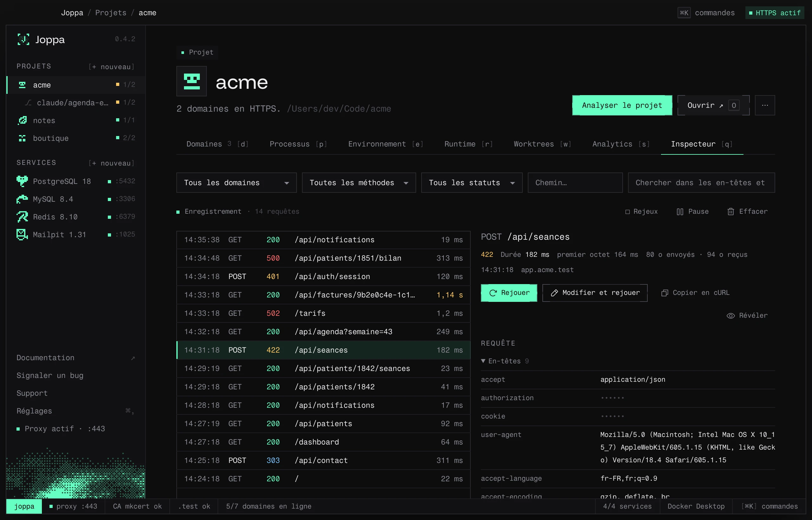
Task: Open the Toutes les méthodes dropdown
Action: click(x=359, y=183)
